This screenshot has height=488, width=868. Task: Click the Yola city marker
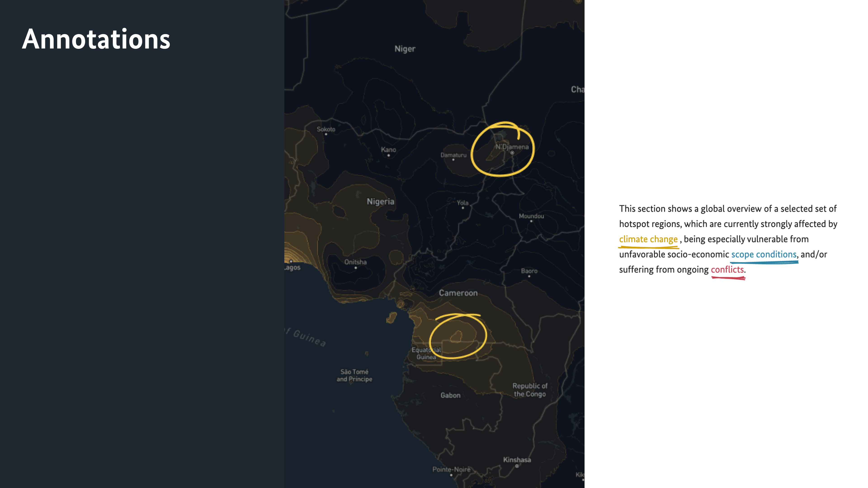point(463,208)
